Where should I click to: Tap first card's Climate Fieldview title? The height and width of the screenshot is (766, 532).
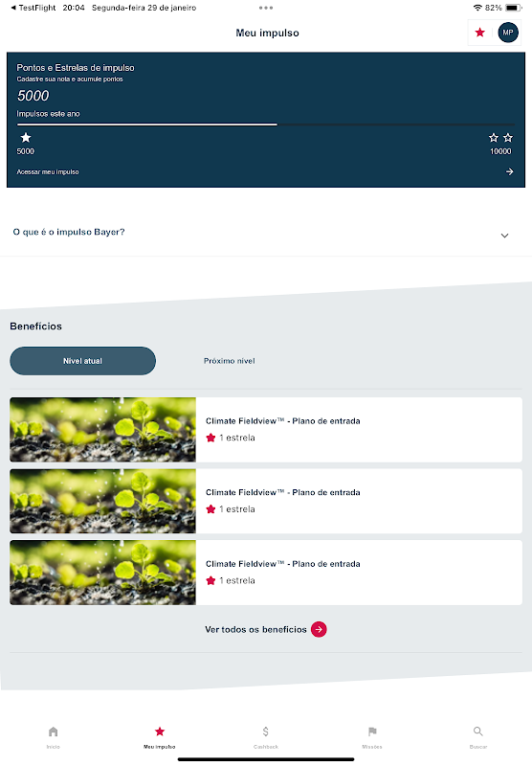tap(282, 421)
